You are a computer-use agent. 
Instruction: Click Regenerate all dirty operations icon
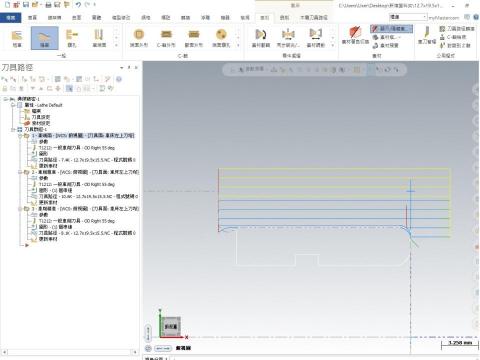(33, 79)
